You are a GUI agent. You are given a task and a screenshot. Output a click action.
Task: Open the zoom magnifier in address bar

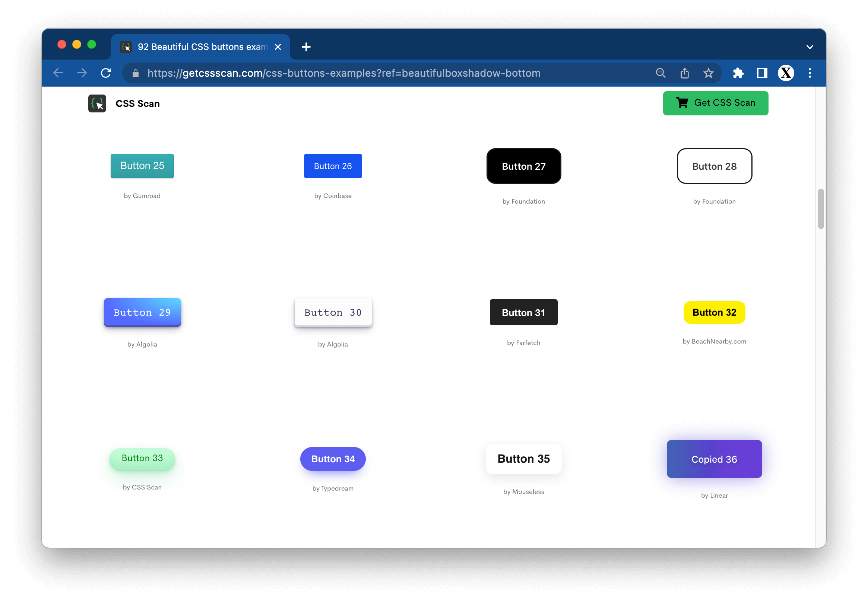[660, 73]
